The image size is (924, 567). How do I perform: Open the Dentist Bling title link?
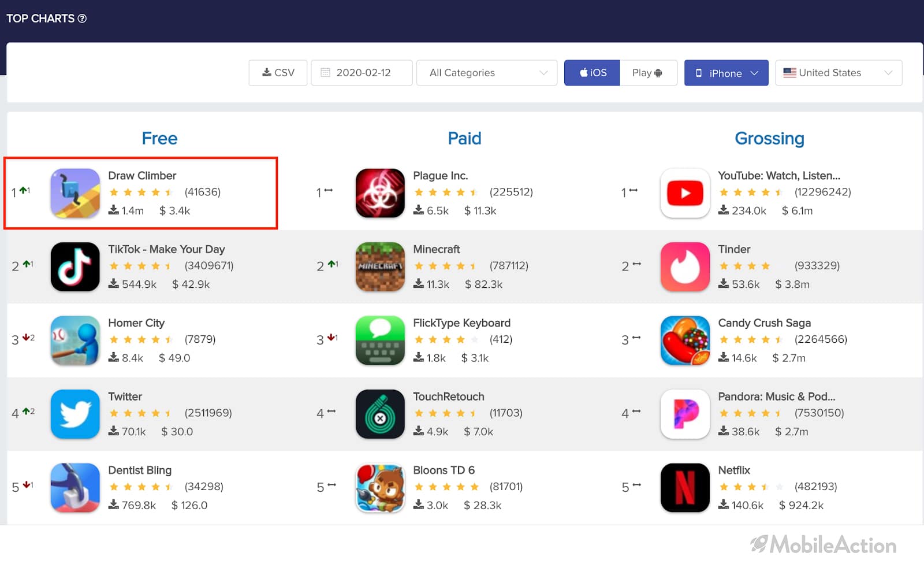[140, 470]
